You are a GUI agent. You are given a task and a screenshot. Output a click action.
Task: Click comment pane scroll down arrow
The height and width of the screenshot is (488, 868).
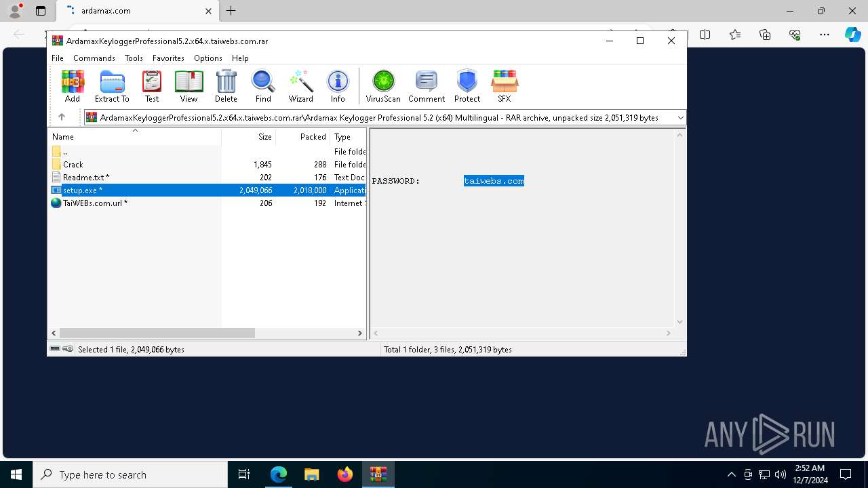click(680, 322)
